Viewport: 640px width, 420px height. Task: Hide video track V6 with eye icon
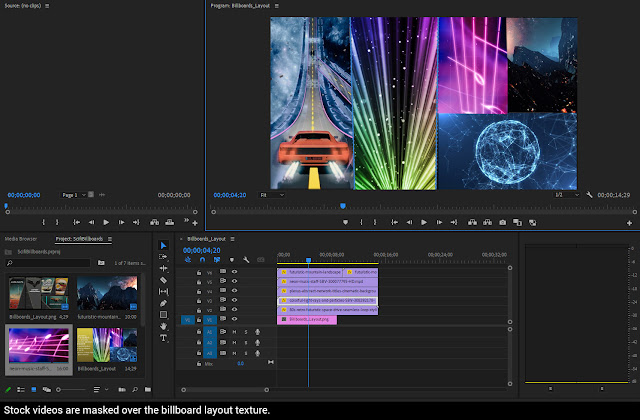point(235,271)
